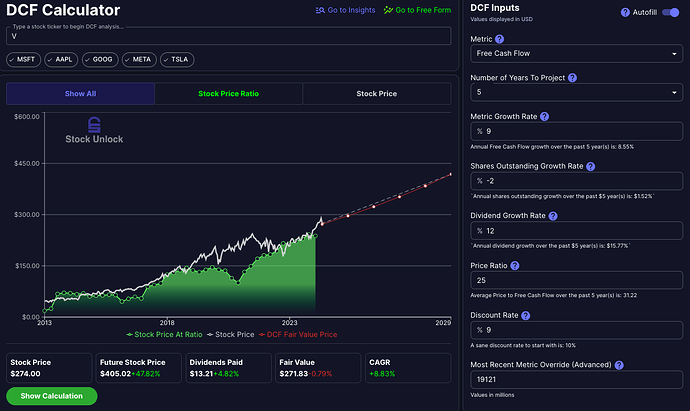Screen dimensions: 690x411
Task: Switch to the Stock Price Ratio tab
Action: tap(228, 94)
